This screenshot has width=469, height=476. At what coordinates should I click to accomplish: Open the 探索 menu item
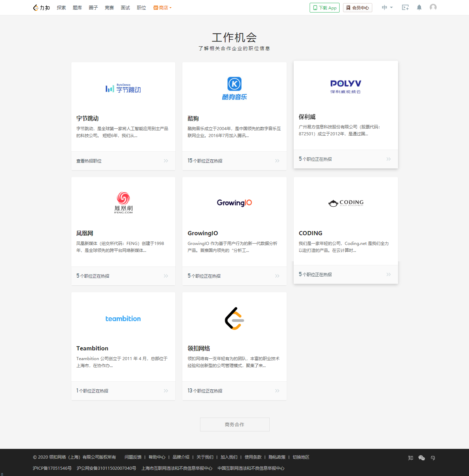point(61,8)
